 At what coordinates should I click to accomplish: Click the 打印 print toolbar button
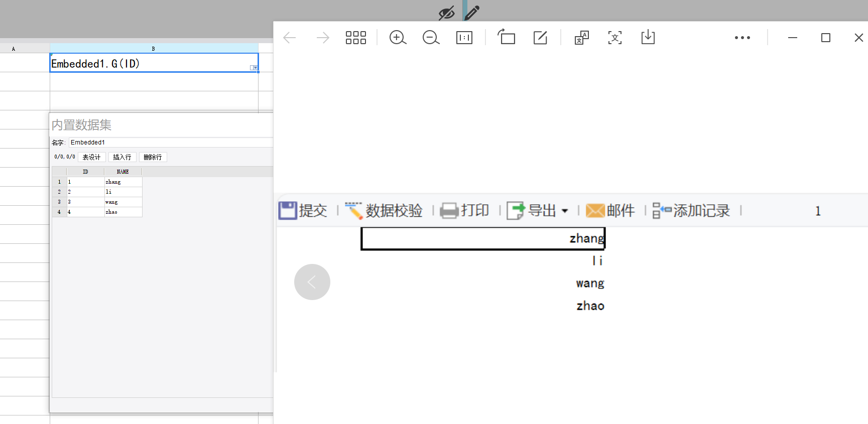[465, 211]
